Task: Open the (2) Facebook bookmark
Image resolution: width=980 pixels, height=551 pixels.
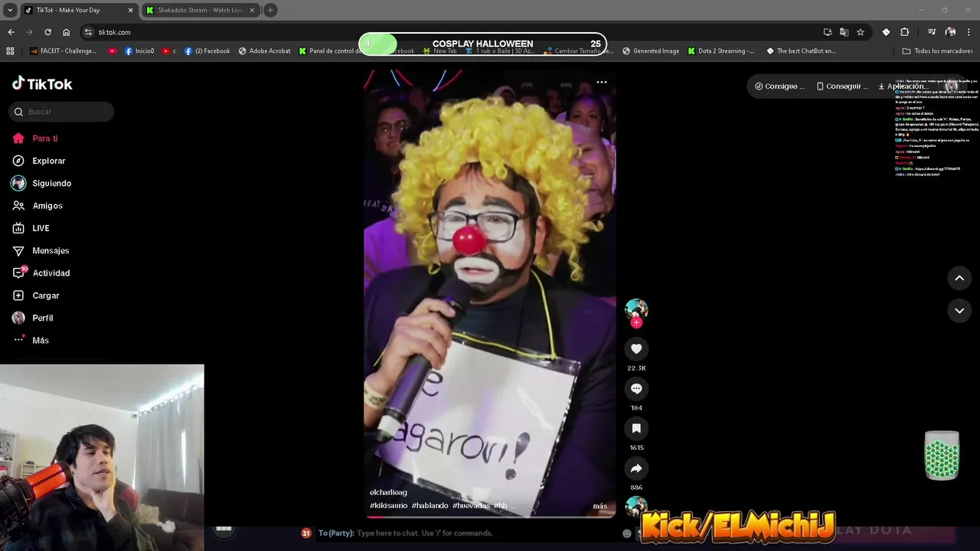Action: 207,51
